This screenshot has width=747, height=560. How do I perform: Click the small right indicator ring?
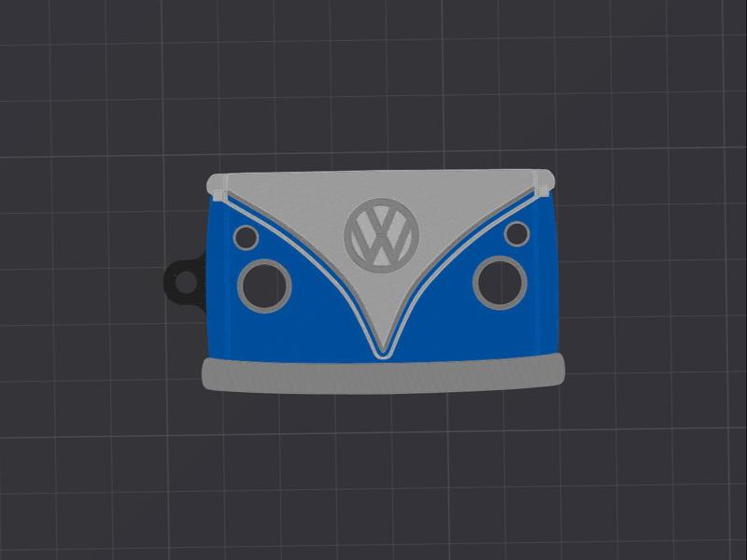pos(517,234)
